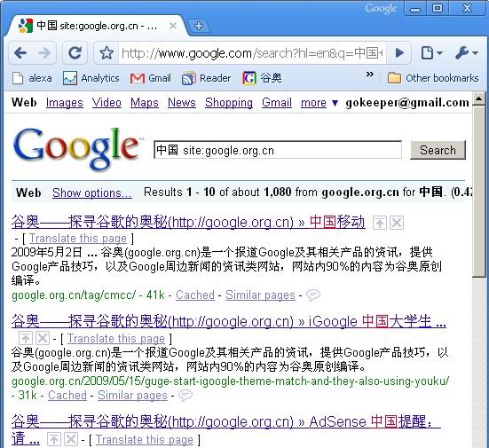The width and height of the screenshot is (489, 448).
Task: Expand the more dropdown in Google bar
Action: 319,103
